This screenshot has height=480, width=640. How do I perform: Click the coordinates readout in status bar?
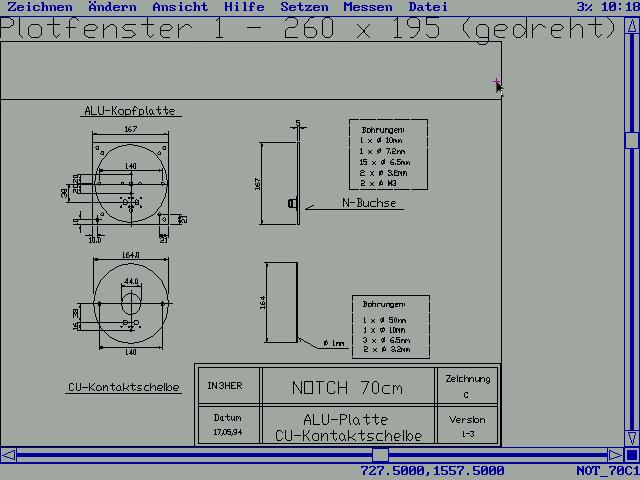click(432, 471)
